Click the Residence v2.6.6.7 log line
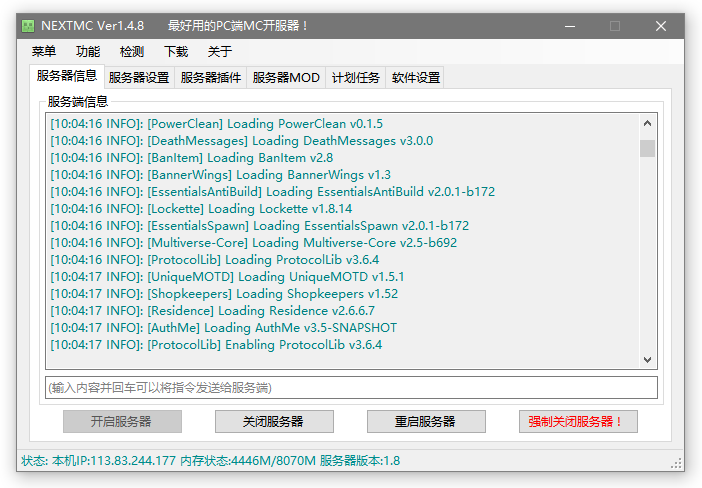 (213, 311)
